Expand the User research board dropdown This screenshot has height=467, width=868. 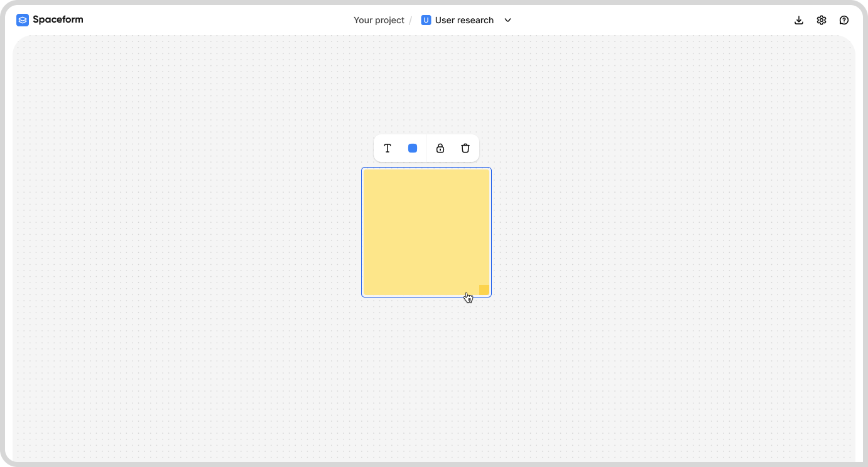tap(507, 19)
